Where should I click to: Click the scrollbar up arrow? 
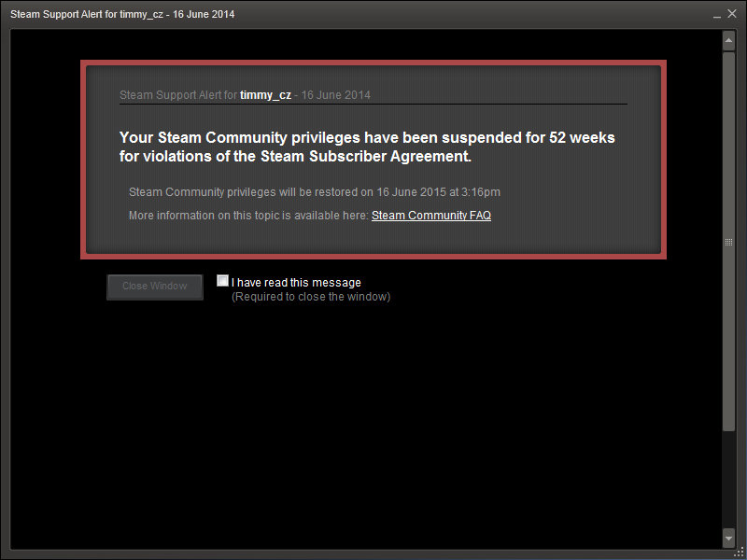click(x=728, y=41)
